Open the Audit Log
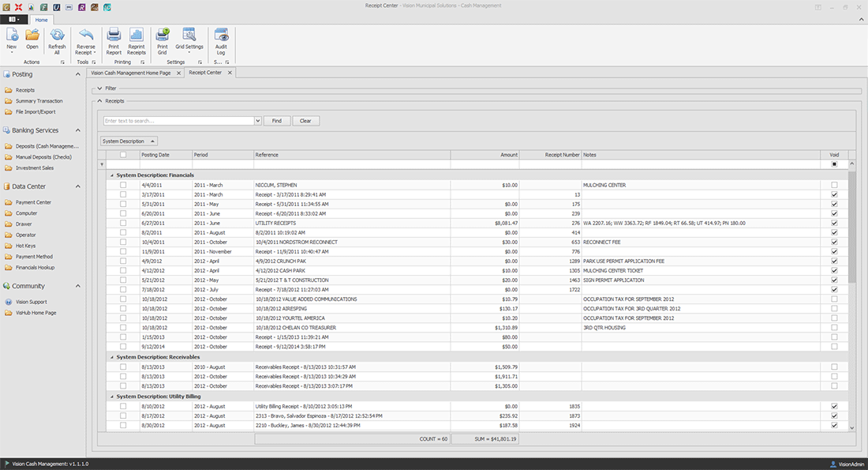The image size is (868, 470). click(x=221, y=42)
